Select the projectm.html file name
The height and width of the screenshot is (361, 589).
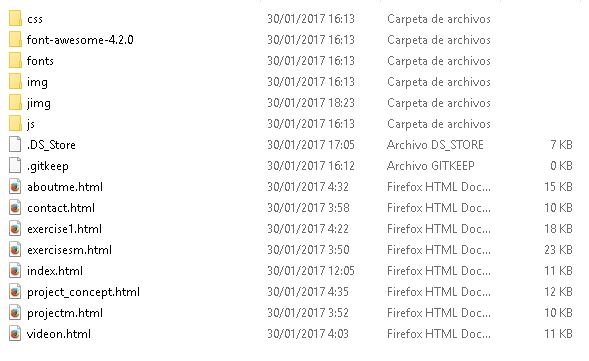tap(65, 313)
